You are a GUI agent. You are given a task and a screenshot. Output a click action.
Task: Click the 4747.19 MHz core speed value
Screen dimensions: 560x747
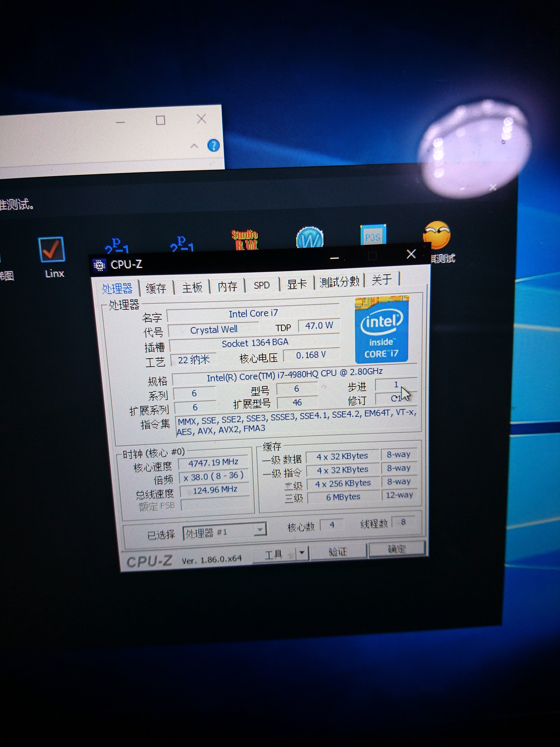(x=213, y=462)
